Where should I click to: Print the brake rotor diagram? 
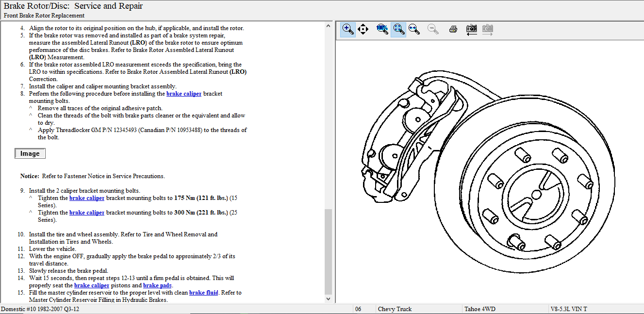click(453, 30)
